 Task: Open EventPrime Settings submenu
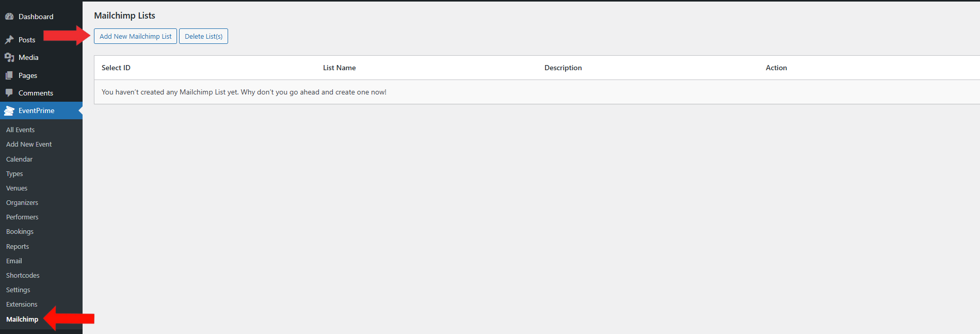pos(18,290)
